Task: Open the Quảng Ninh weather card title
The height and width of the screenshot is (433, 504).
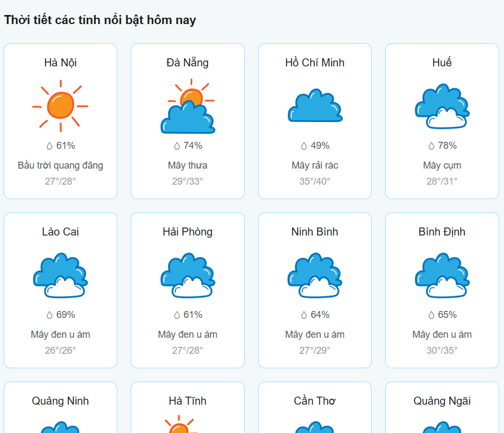Action: (x=61, y=401)
